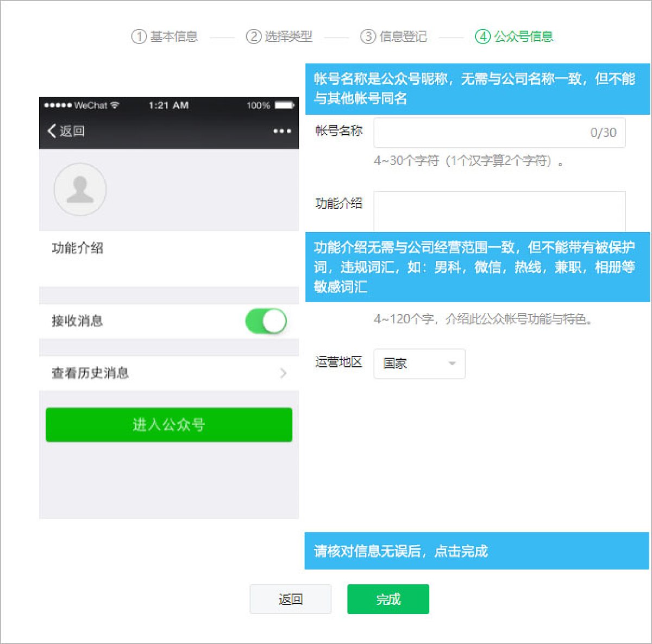Click the 运营地区 label

pos(338,362)
